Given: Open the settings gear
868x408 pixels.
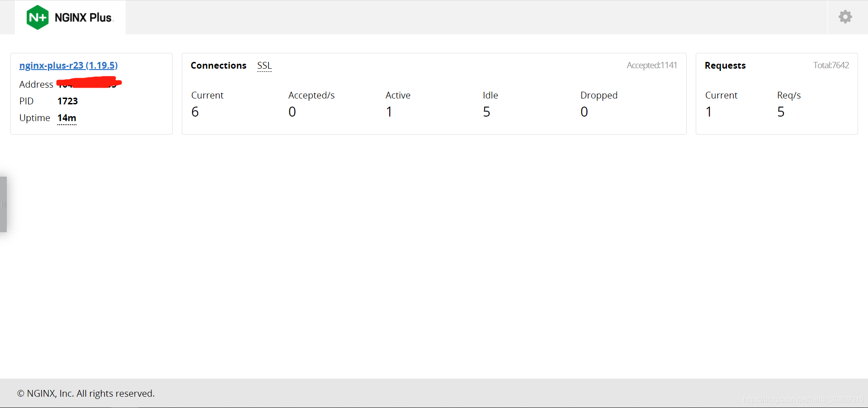Looking at the screenshot, I should (845, 17).
